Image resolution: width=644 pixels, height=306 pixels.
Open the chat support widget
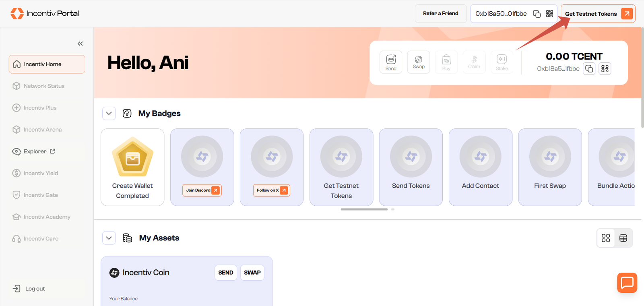pos(627,283)
